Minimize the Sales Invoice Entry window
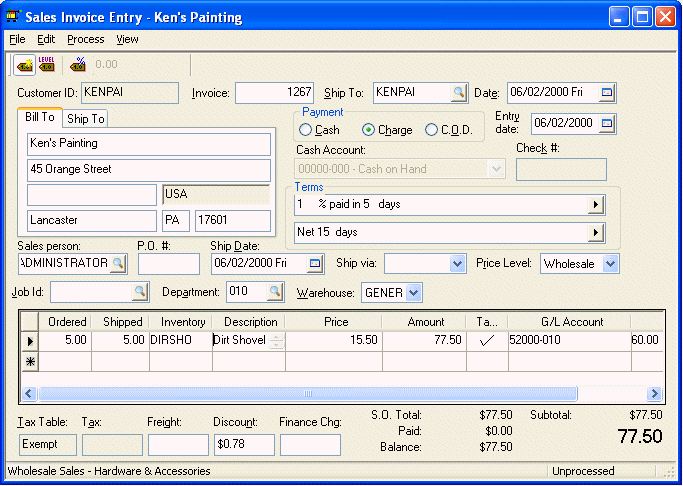 (x=619, y=17)
